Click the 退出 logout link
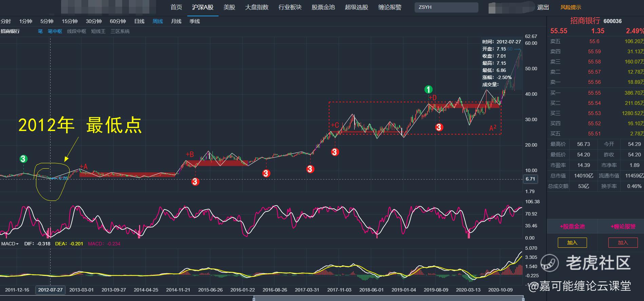This screenshot has width=644, height=301. (543, 7)
